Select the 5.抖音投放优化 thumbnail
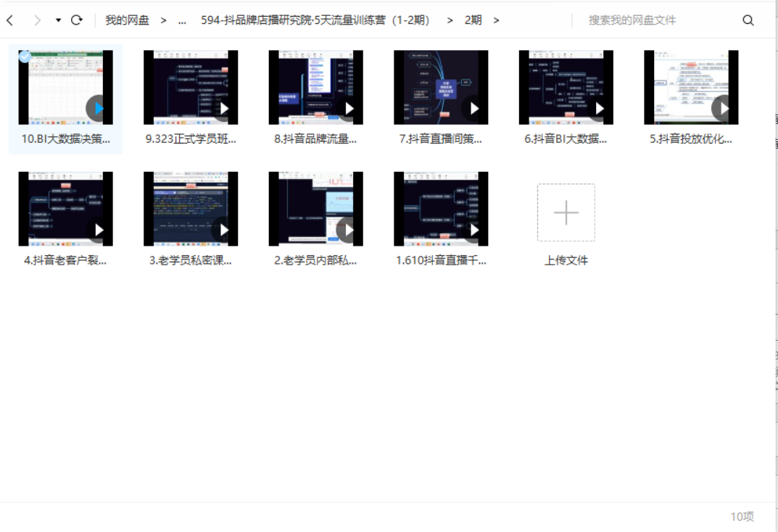This screenshot has height=532, width=778. (x=691, y=87)
